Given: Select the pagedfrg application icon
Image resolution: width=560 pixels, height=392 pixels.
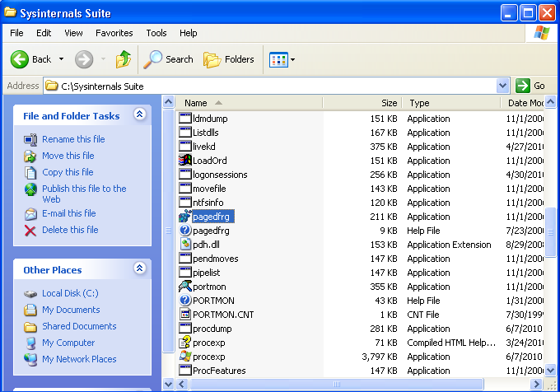Looking at the screenshot, I should (x=185, y=216).
